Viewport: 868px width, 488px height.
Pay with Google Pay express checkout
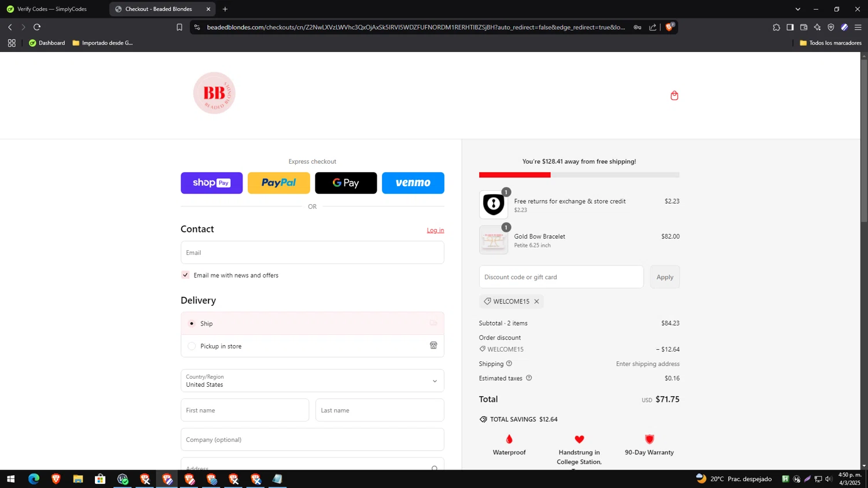(346, 183)
